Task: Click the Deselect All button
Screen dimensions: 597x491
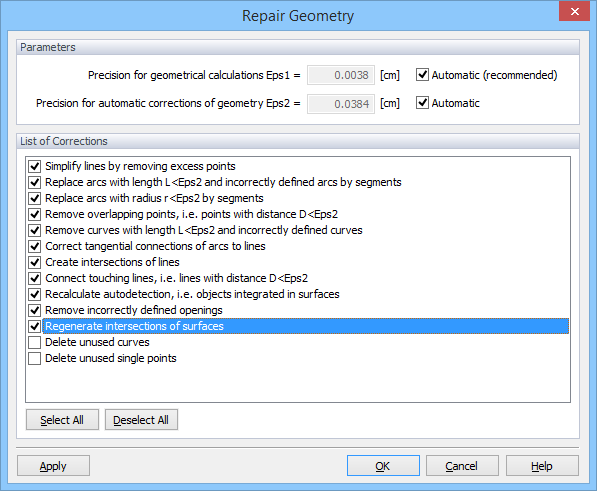Action: point(141,419)
